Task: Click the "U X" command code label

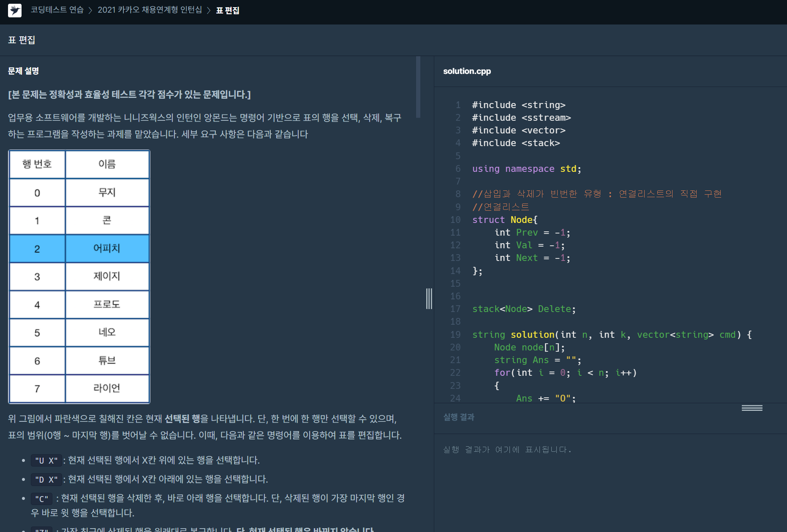Action: pos(46,461)
